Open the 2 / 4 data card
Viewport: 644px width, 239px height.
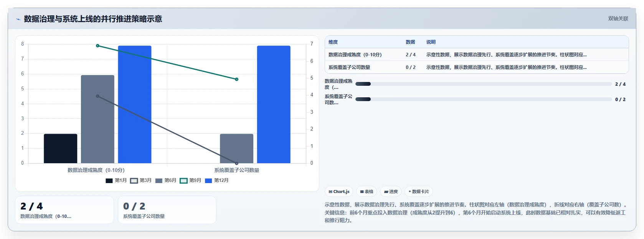tap(64, 210)
